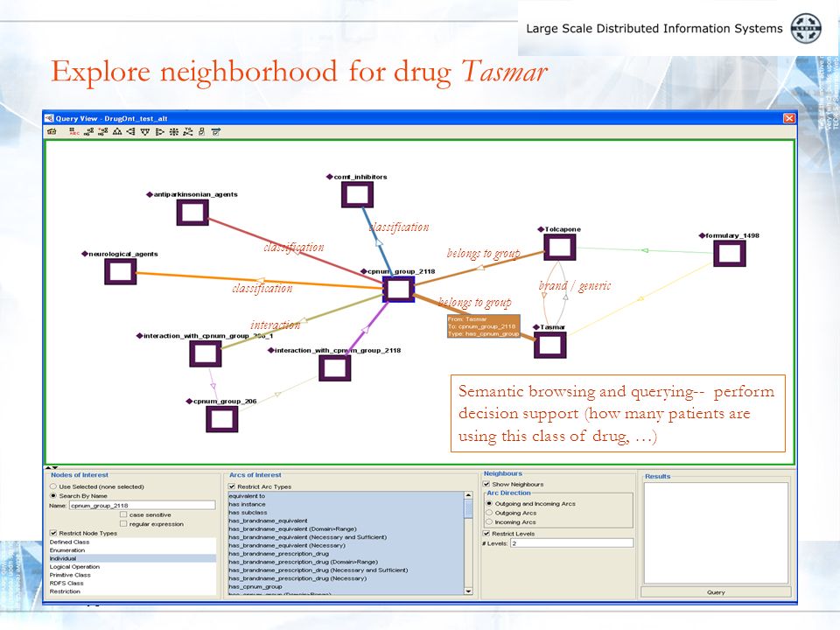Select the antiparkinsonian_agents node box
840x630 pixels.
tap(192, 212)
